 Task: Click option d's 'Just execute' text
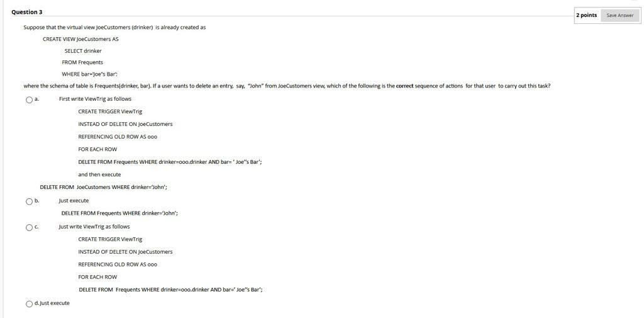pyautogui.click(x=55, y=303)
